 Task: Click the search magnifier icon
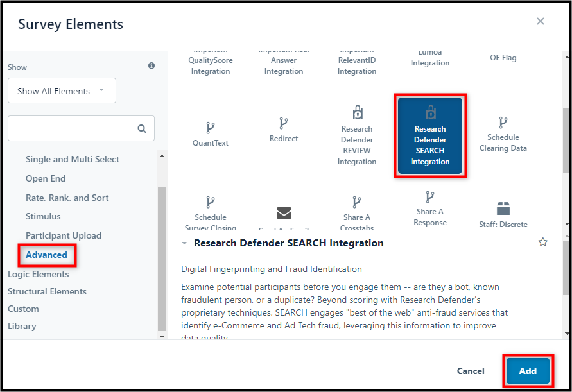(x=142, y=128)
